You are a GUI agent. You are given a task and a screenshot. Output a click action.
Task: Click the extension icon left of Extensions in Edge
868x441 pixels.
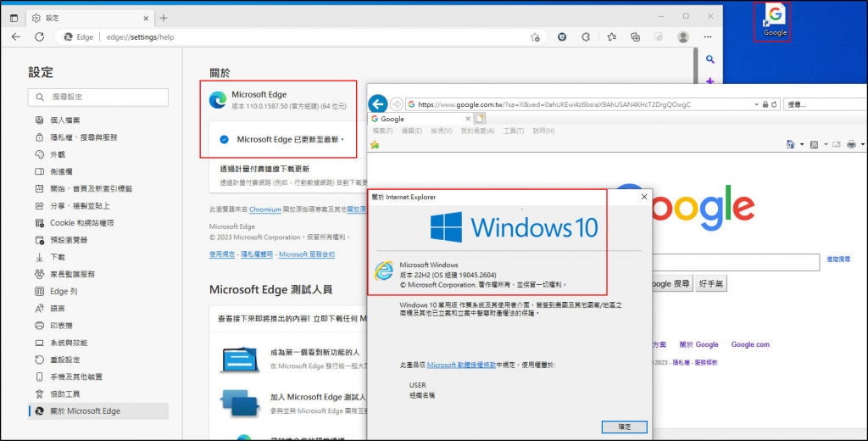tap(562, 37)
